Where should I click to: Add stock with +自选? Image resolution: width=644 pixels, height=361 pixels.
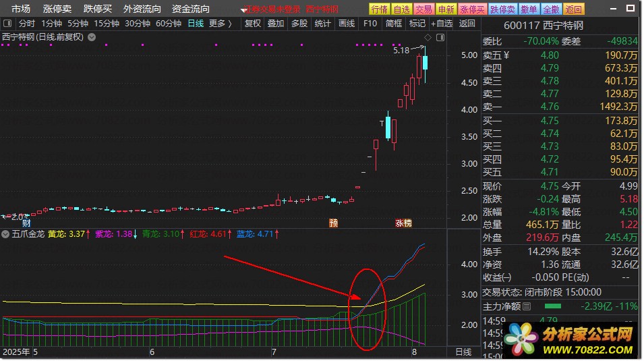pos(442,24)
